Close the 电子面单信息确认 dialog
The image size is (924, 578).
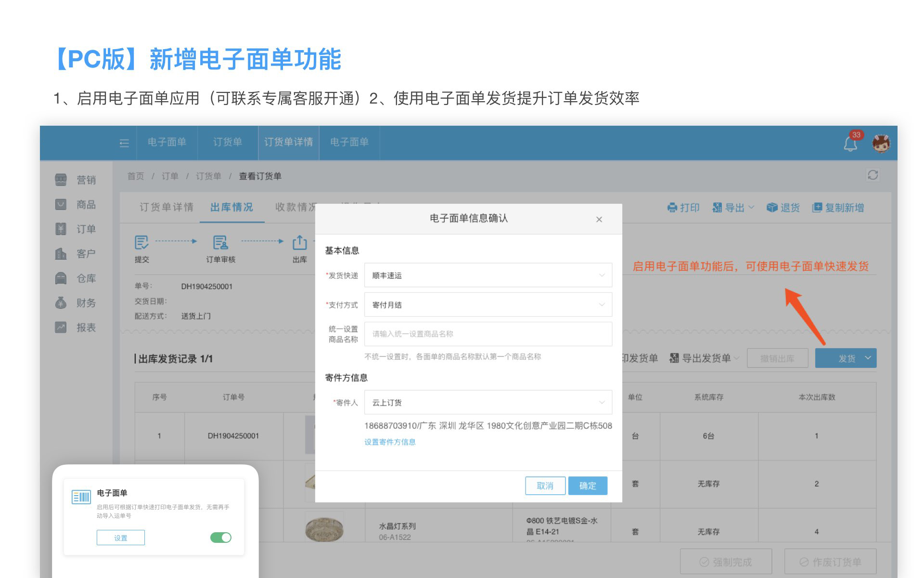coord(599,220)
